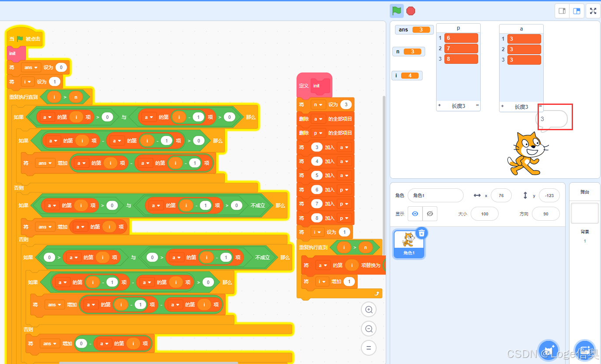Edit value 5 in 将 5 加入 a block
Viewport: 601px width, 364px height.
[317, 176]
